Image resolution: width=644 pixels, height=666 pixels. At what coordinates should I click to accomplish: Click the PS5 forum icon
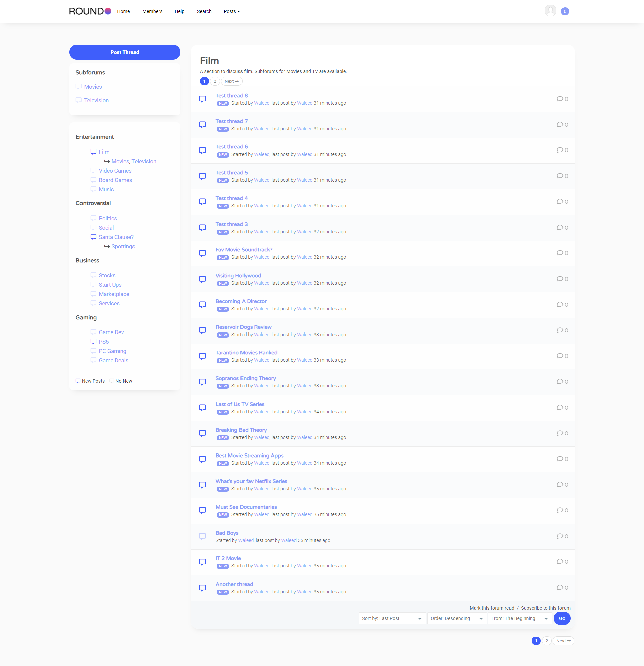93,341
